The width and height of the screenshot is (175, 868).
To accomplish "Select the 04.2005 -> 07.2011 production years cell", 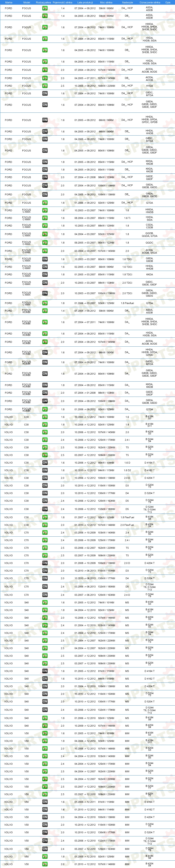I will click(85, 78).
